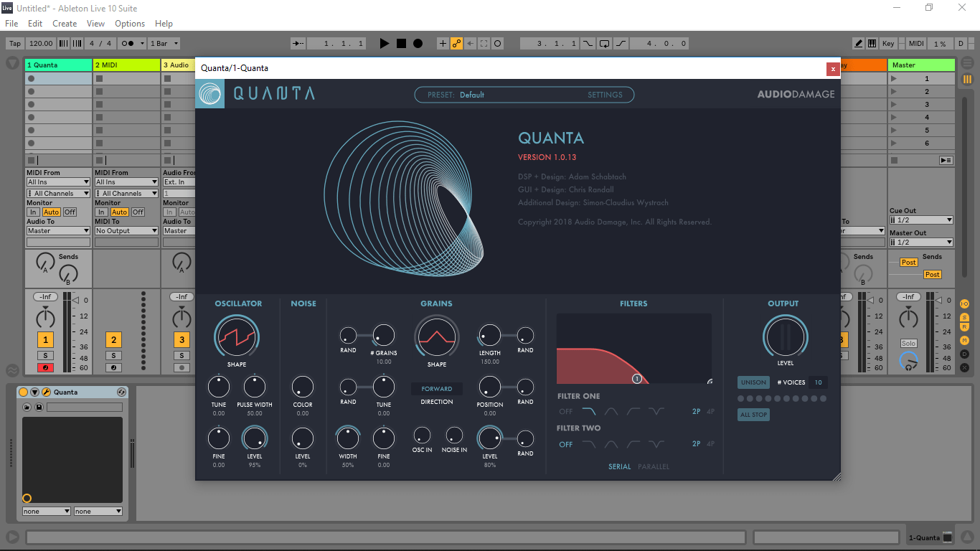Click the Arrangement Record button in the transport bar
Image resolution: width=980 pixels, height=551 pixels.
418,44
